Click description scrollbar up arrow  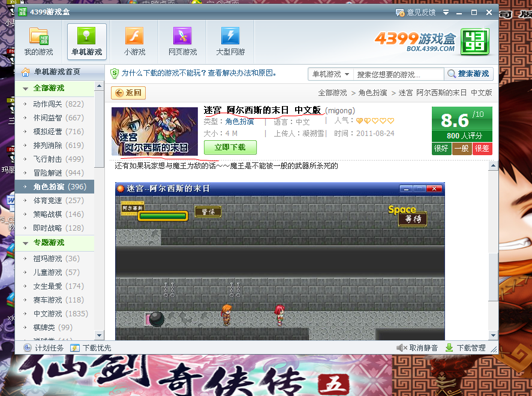click(x=493, y=166)
